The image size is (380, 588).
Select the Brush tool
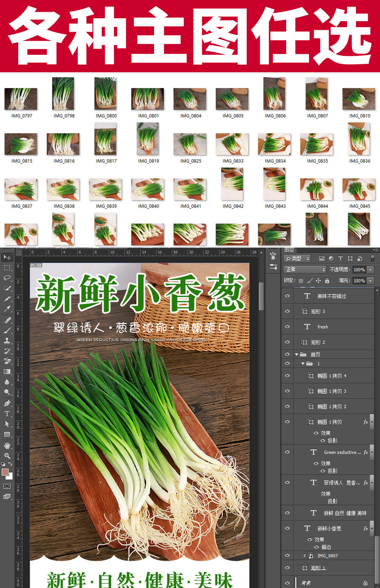click(7, 330)
